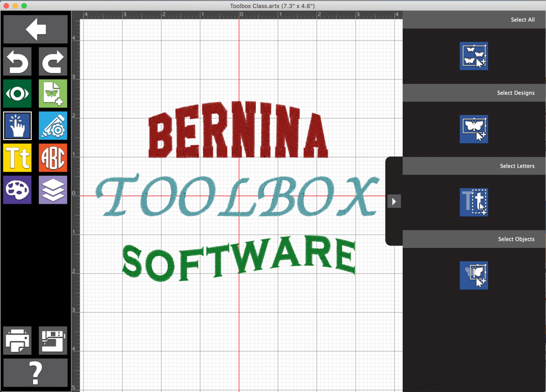
Task: Open Help with question mark button
Action: pyautogui.click(x=35, y=373)
